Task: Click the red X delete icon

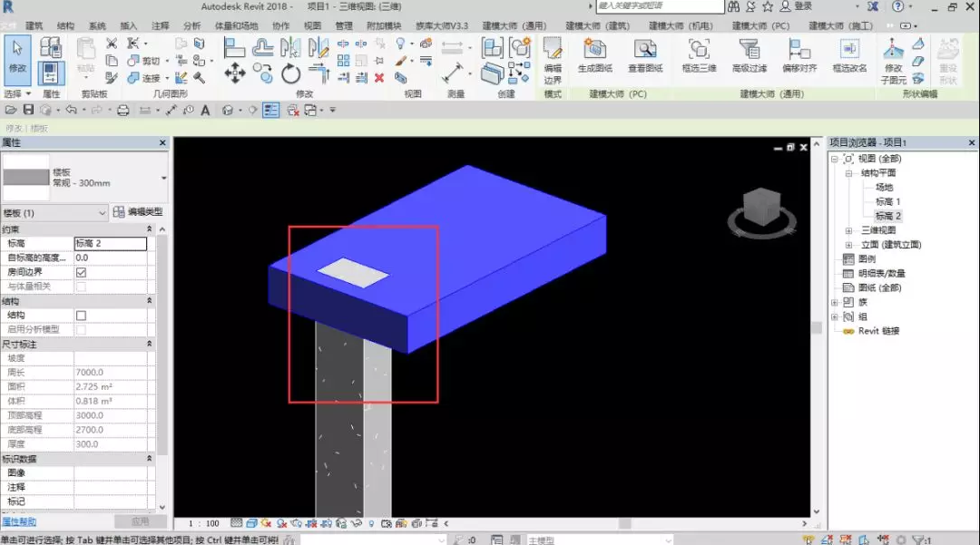Action: pyautogui.click(x=379, y=78)
